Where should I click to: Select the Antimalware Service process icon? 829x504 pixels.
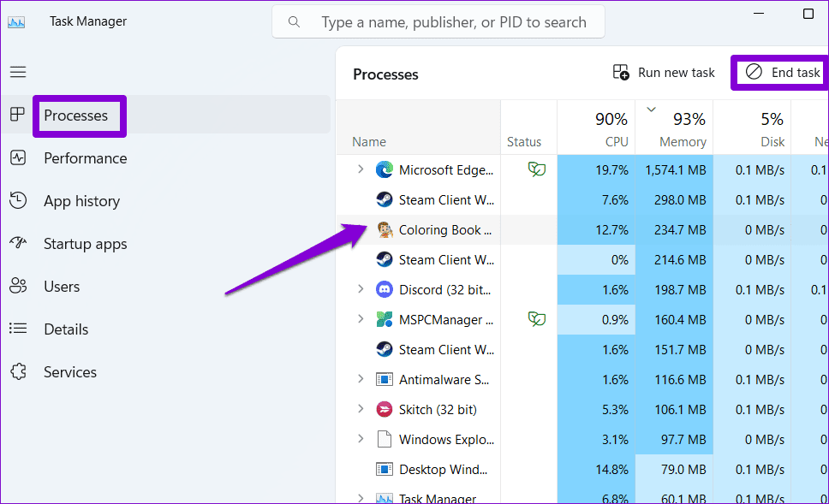click(385, 379)
